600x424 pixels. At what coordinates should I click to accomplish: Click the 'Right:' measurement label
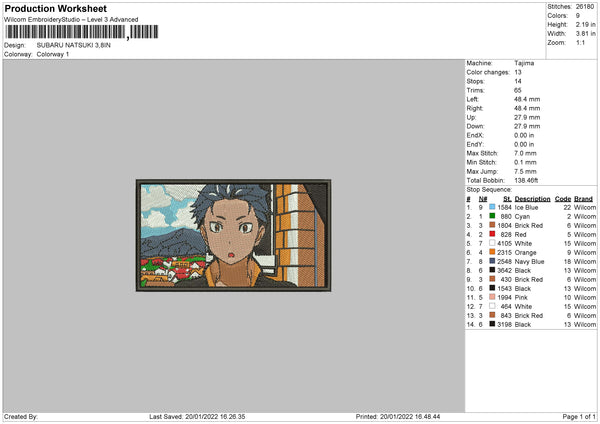point(474,108)
